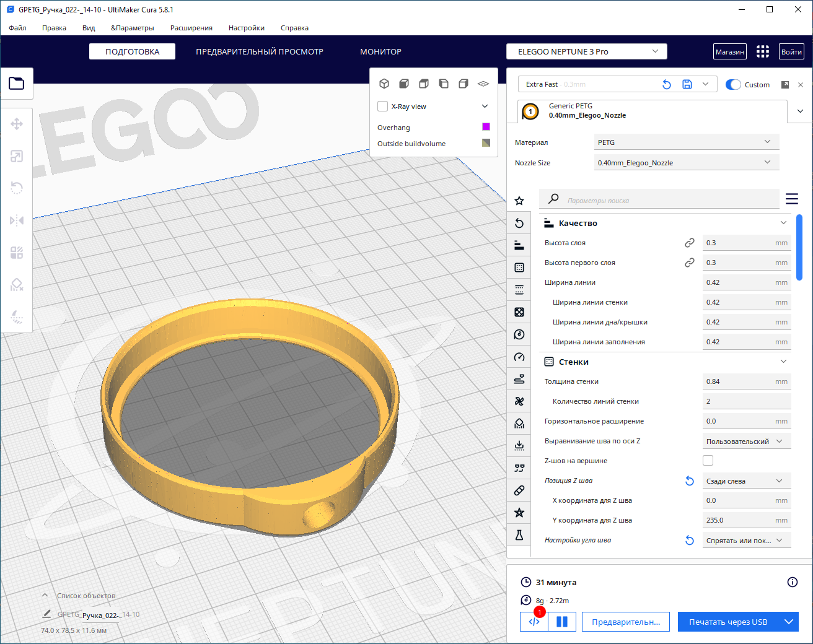Click the Open File folder icon

(17, 83)
